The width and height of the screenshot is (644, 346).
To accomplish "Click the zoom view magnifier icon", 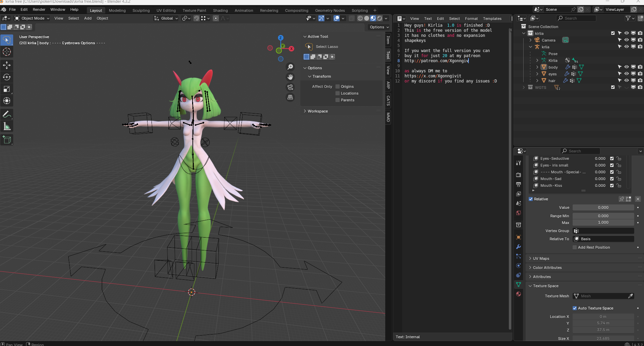I will (290, 67).
